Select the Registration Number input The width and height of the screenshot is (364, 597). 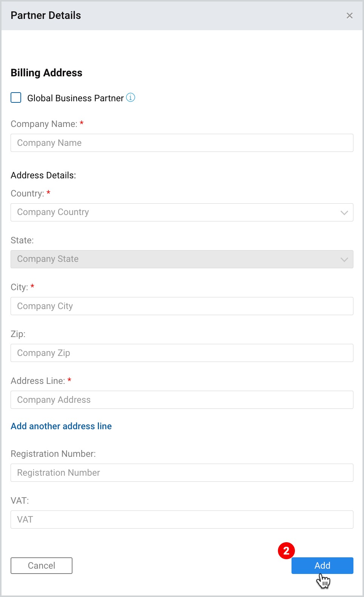point(182,473)
